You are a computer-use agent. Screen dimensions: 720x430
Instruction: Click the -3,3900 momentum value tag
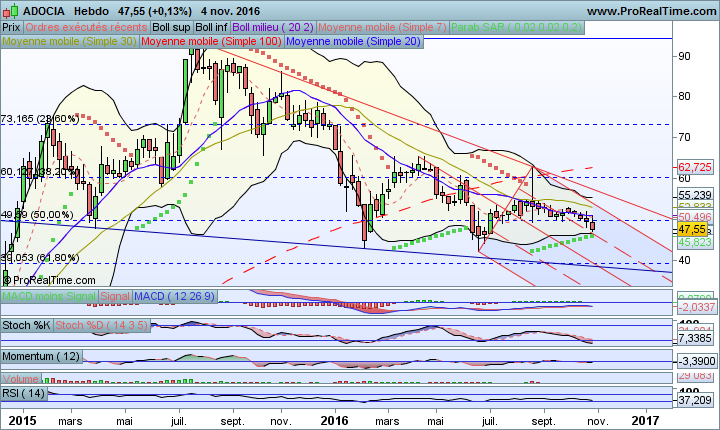coord(696,362)
